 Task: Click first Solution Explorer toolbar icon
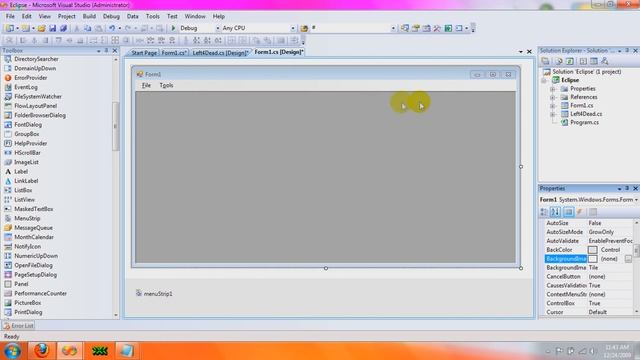[x=545, y=61]
